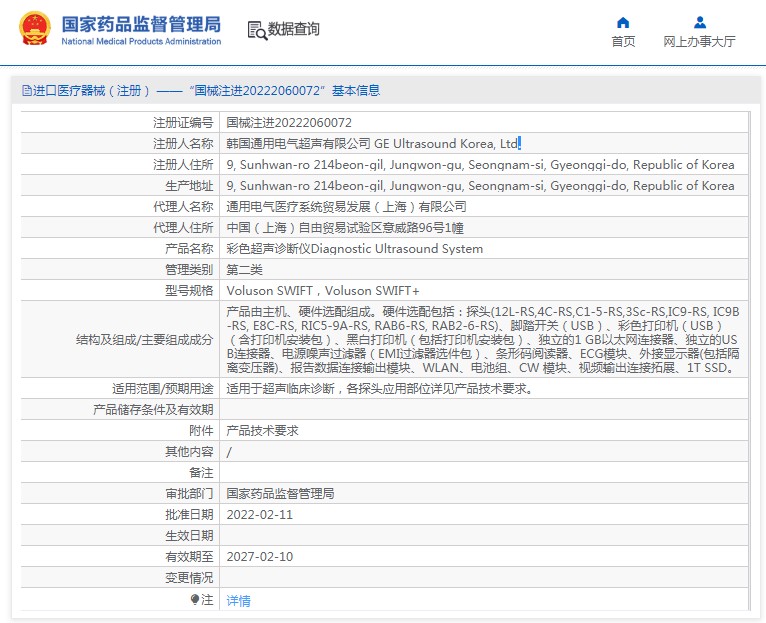
Task: Click the 国家药品监督管理局 site title text
Action: [x=140, y=24]
